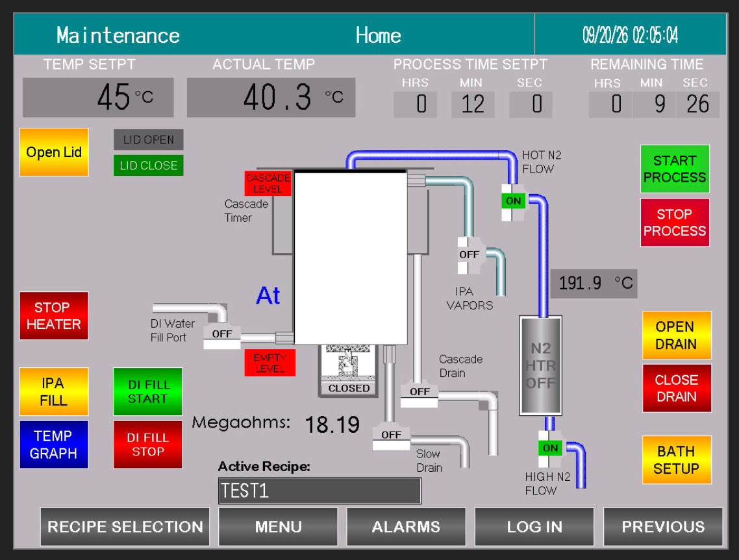Click the LID CLOSE status indicator
Screen dimensions: 739x560
(149, 165)
